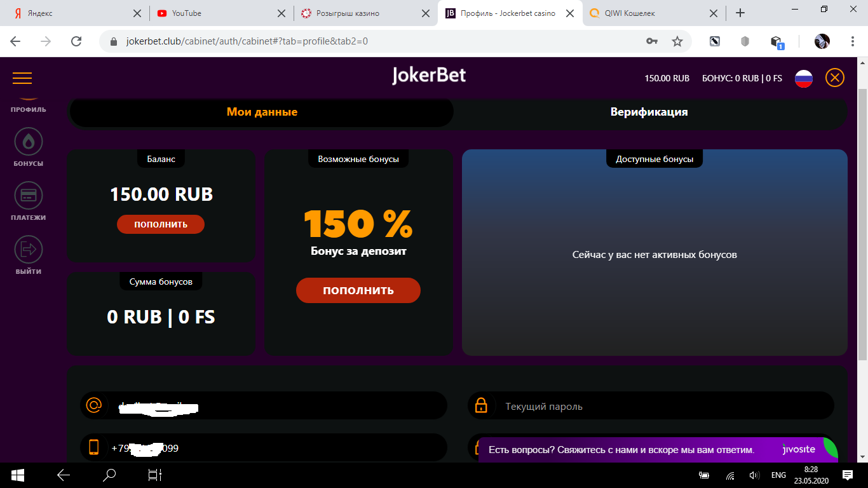This screenshot has width=868, height=488.
Task: Click the padlock icon beside current password
Action: point(482,405)
